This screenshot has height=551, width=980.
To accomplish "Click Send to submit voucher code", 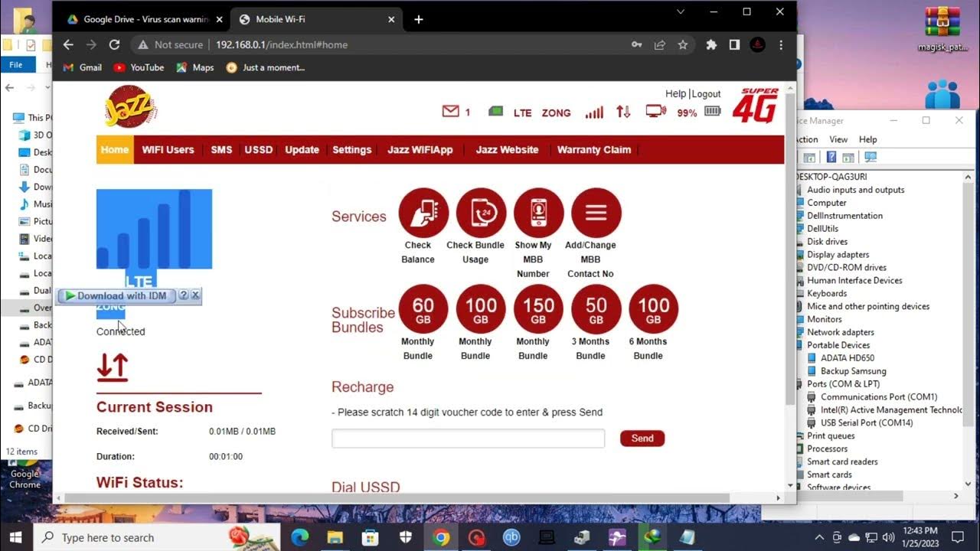I will pos(642,438).
